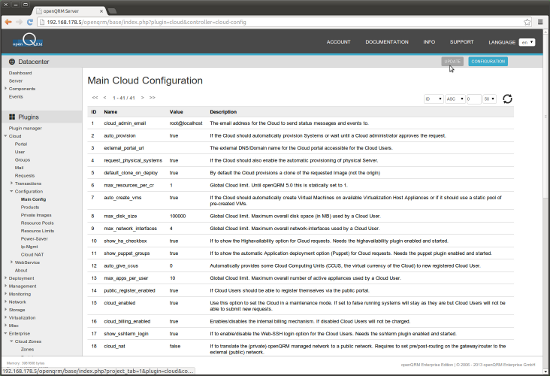Expand the Monitoring plugins section
The image size is (550, 376).
pyautogui.click(x=6, y=294)
